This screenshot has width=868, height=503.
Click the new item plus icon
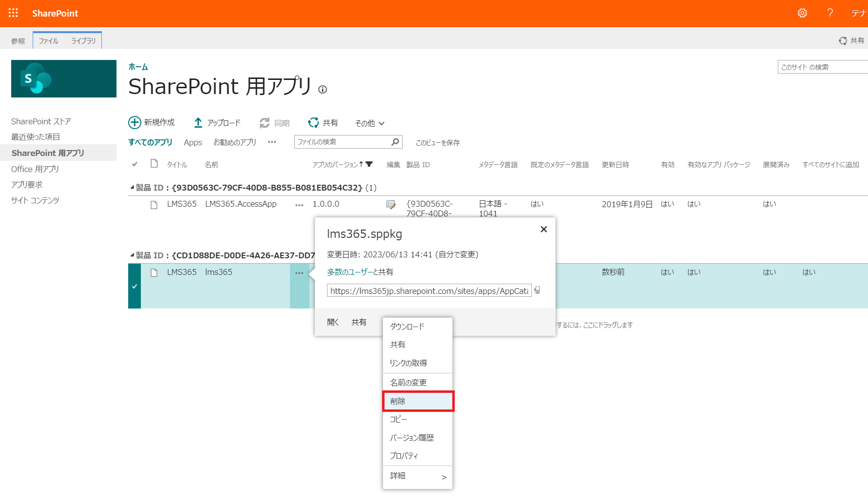pos(135,122)
